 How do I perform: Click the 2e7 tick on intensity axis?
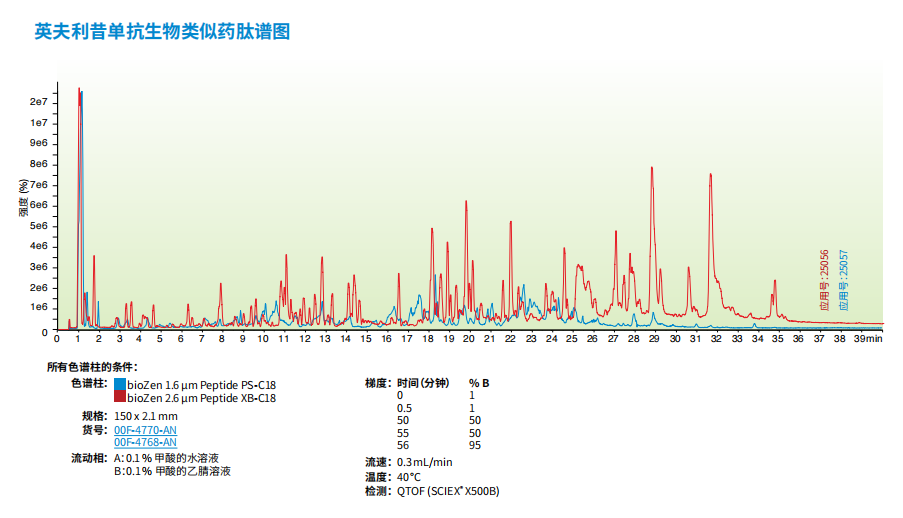[39, 102]
